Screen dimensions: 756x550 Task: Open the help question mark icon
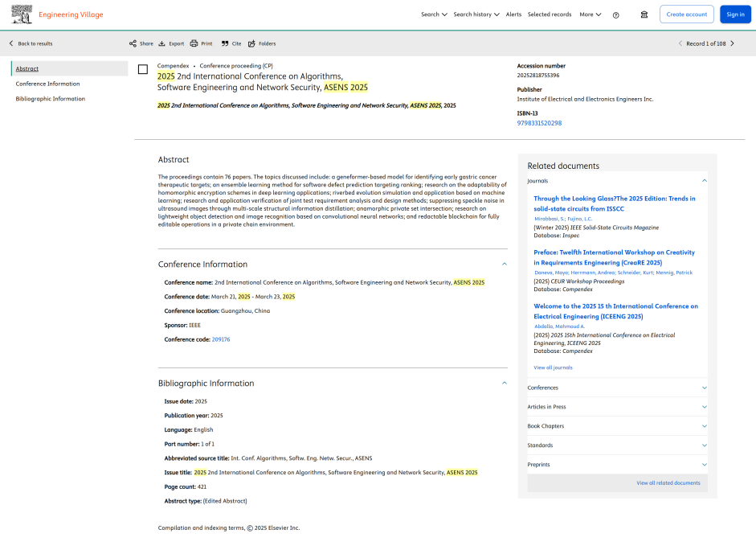[x=616, y=14]
